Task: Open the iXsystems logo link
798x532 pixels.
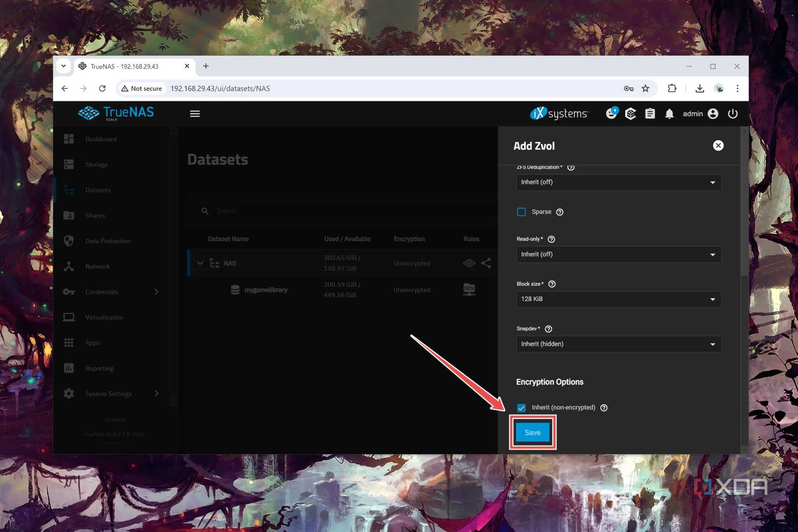Action: click(x=559, y=113)
